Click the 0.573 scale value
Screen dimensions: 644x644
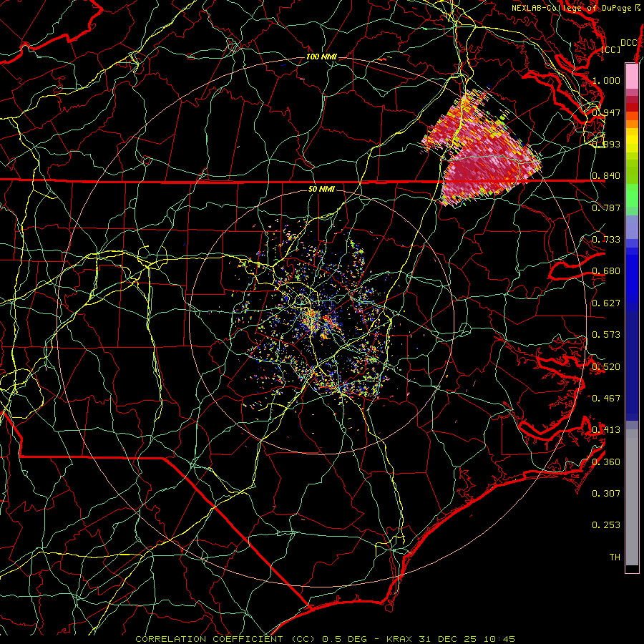[x=606, y=335]
